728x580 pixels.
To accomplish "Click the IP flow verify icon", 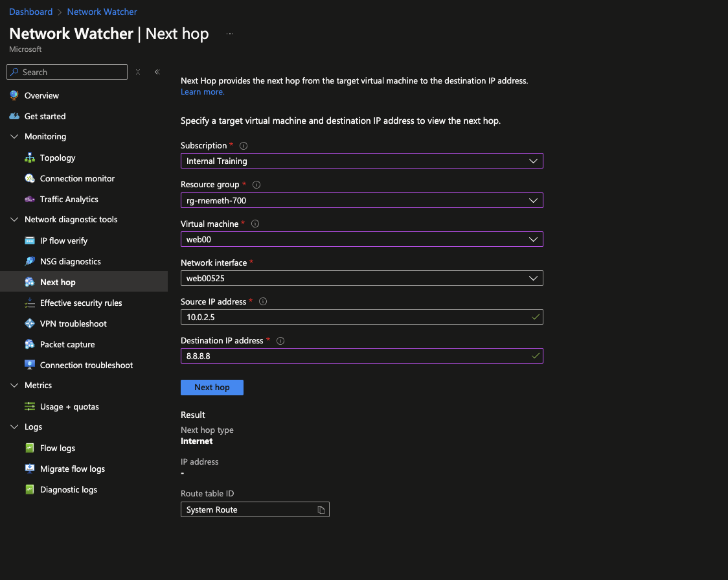I will pos(30,241).
